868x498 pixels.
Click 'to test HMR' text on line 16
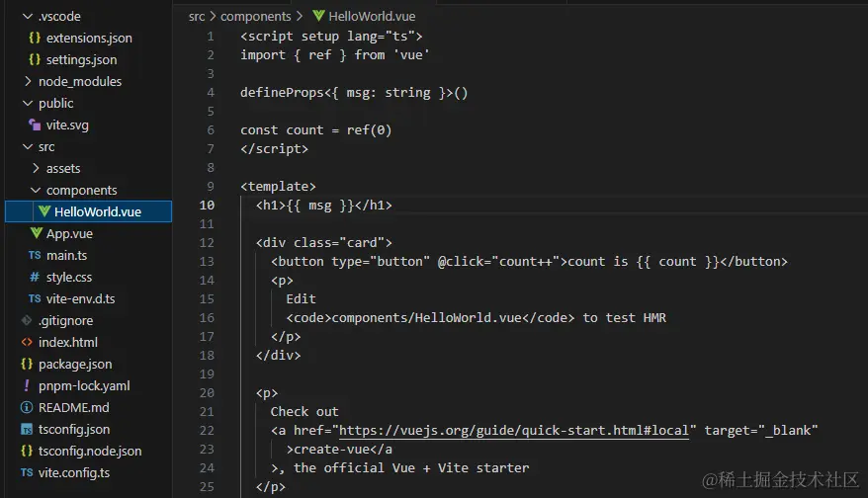(x=624, y=318)
